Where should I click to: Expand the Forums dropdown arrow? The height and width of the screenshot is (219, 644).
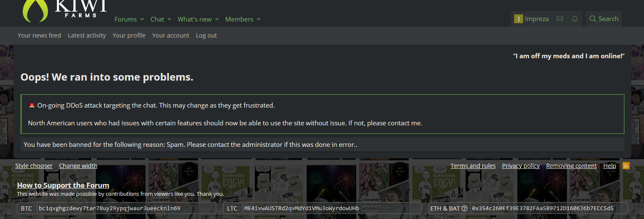click(142, 19)
